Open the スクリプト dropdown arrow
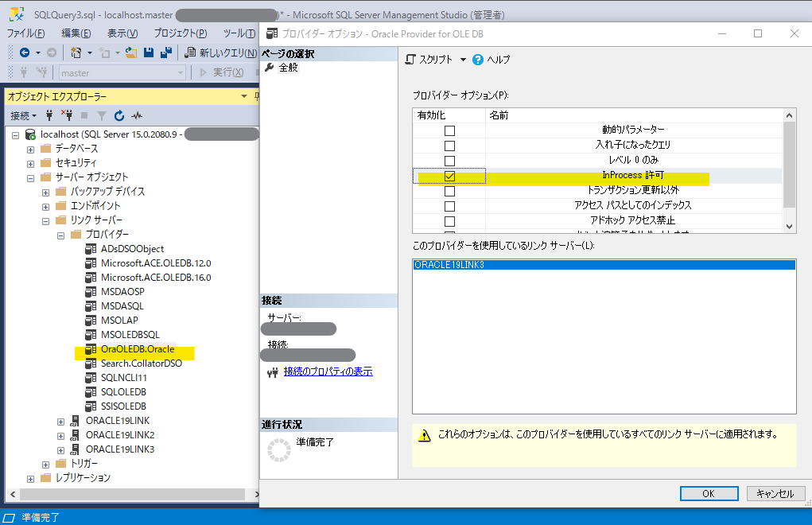This screenshot has height=525, width=812. pos(463,60)
